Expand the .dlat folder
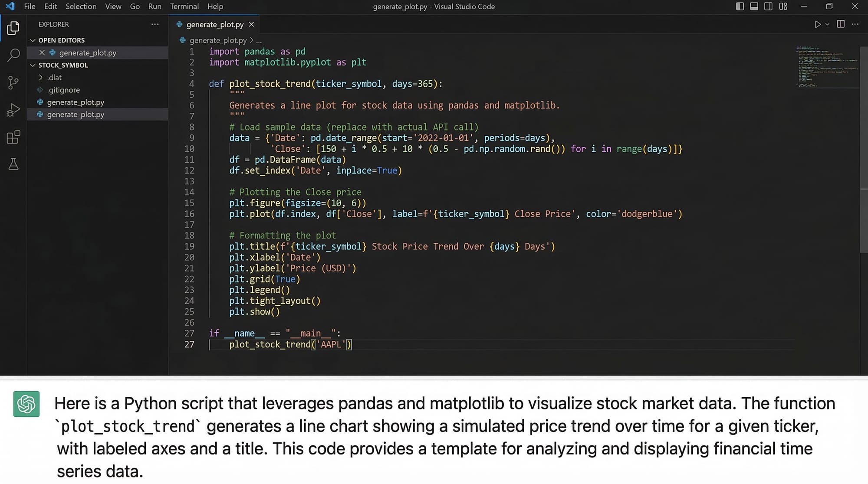Viewport: 868px width, 484px height. pyautogui.click(x=41, y=78)
